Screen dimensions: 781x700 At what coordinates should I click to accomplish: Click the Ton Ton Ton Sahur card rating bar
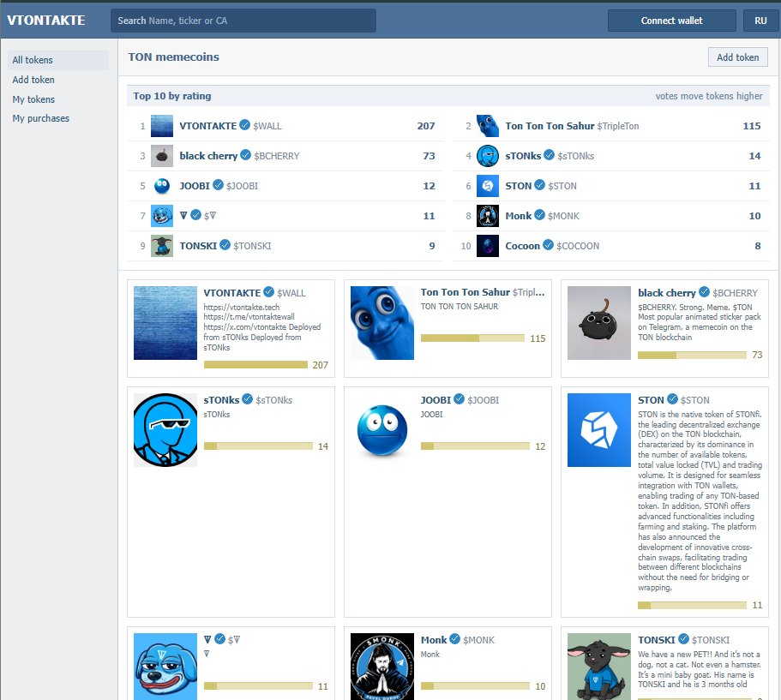pyautogui.click(x=472, y=338)
